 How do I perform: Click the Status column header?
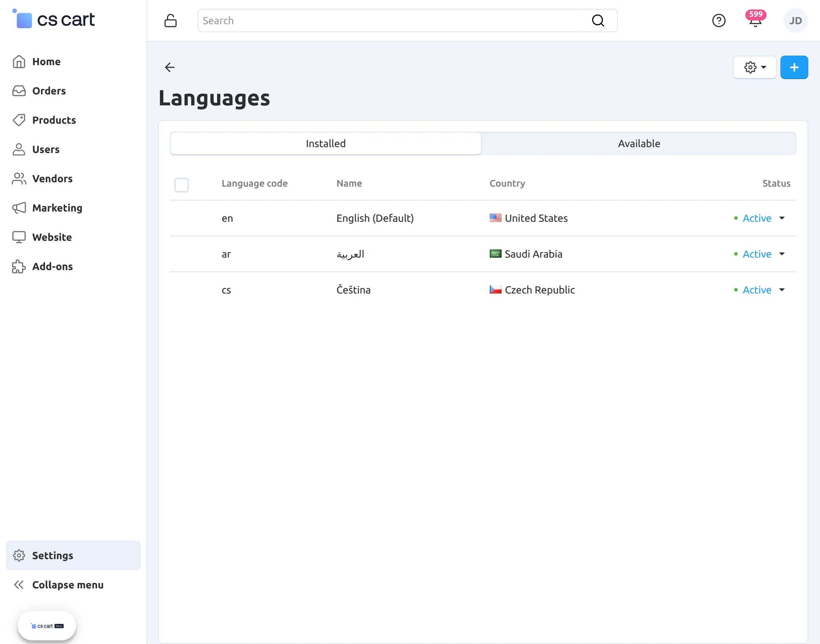pos(776,183)
